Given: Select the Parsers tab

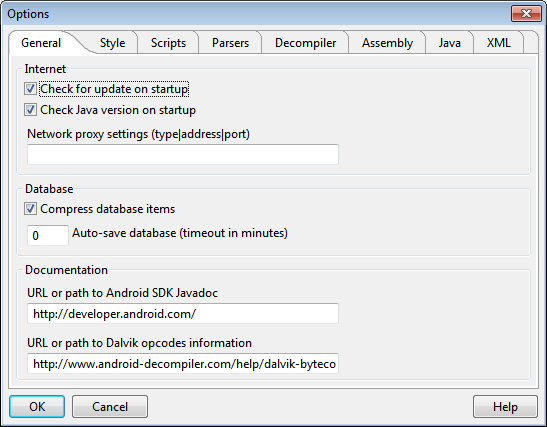Looking at the screenshot, I should coord(230,43).
